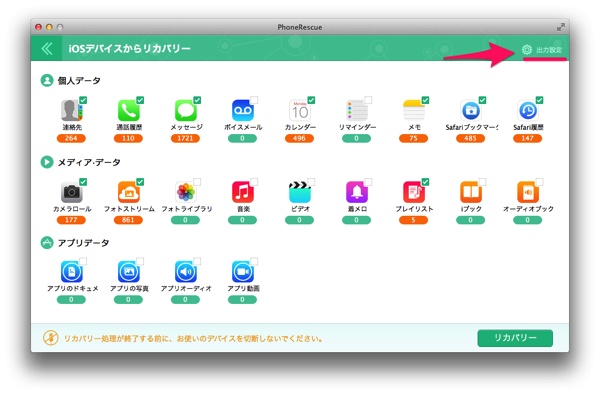Select the Video (ビデオ) clapperboard icon
This screenshot has width=600, height=395.
pyautogui.click(x=299, y=192)
